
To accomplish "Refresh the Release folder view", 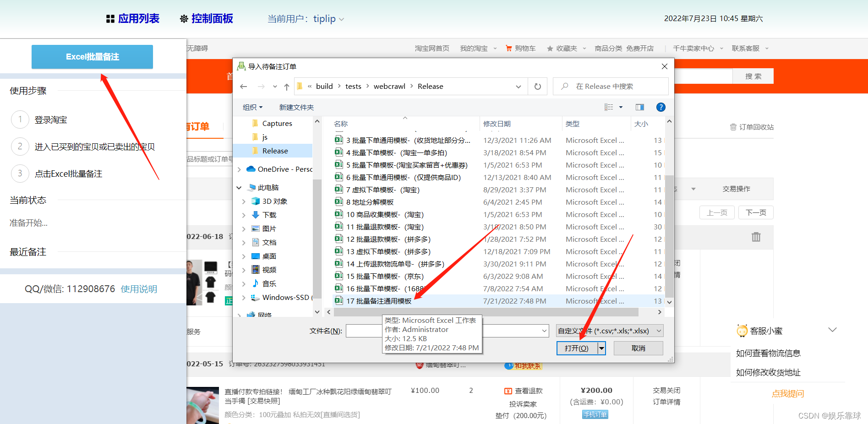I will 538,87.
